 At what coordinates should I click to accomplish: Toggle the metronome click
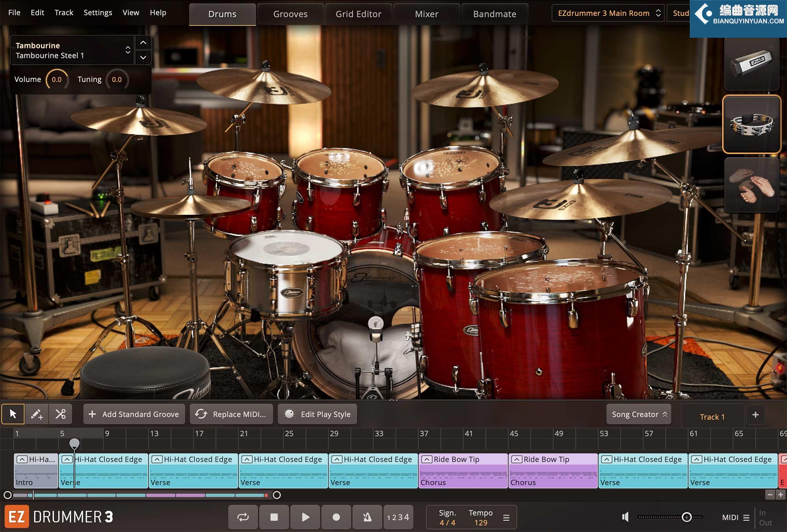(367, 517)
